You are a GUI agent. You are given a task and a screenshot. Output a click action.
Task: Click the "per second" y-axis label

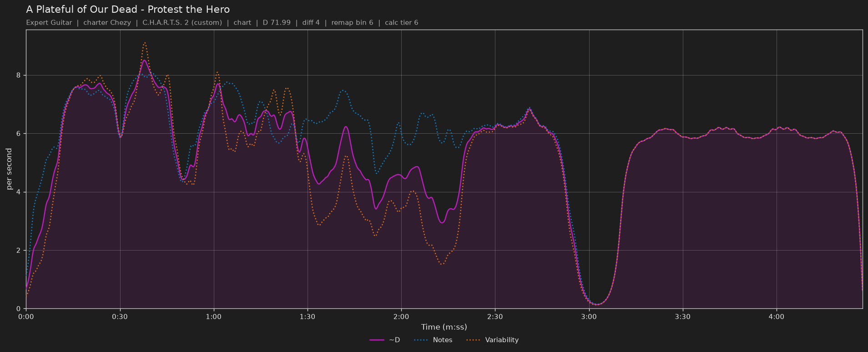point(9,169)
